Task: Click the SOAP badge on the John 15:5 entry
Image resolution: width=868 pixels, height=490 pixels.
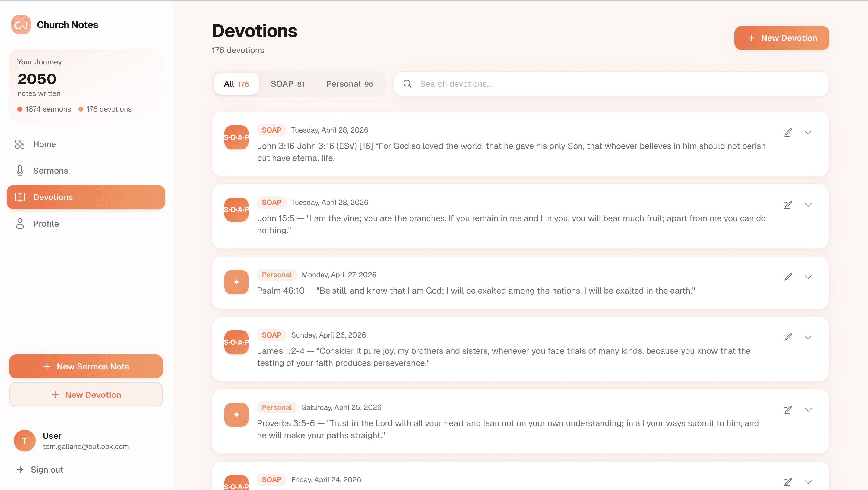Action: click(x=271, y=202)
